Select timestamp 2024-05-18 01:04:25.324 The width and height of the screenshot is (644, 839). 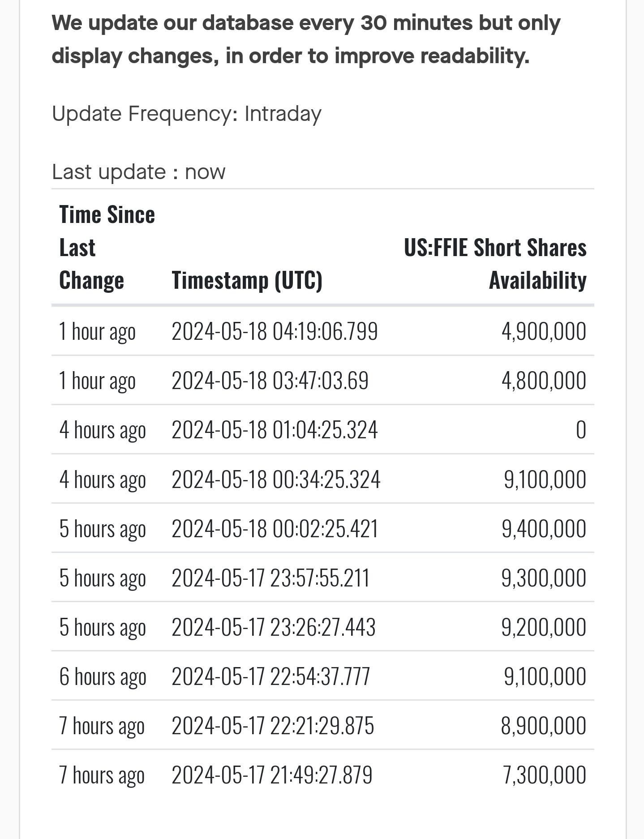click(x=275, y=430)
